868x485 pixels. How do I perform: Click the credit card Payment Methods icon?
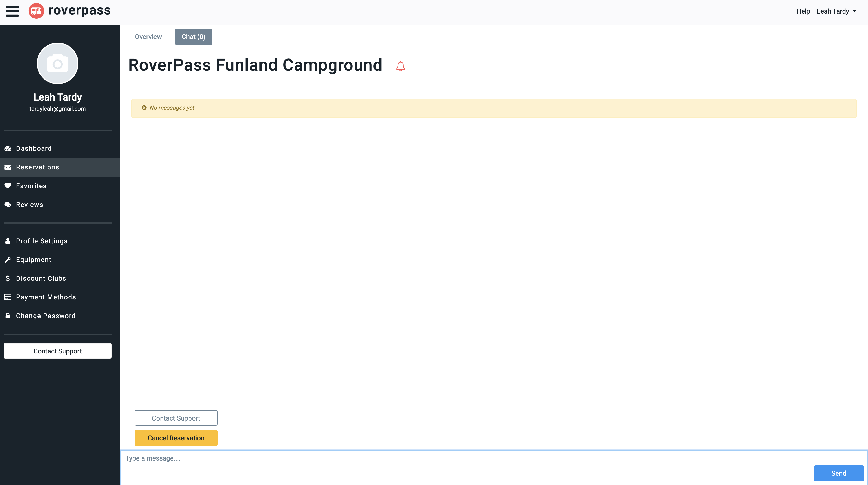pos(8,297)
